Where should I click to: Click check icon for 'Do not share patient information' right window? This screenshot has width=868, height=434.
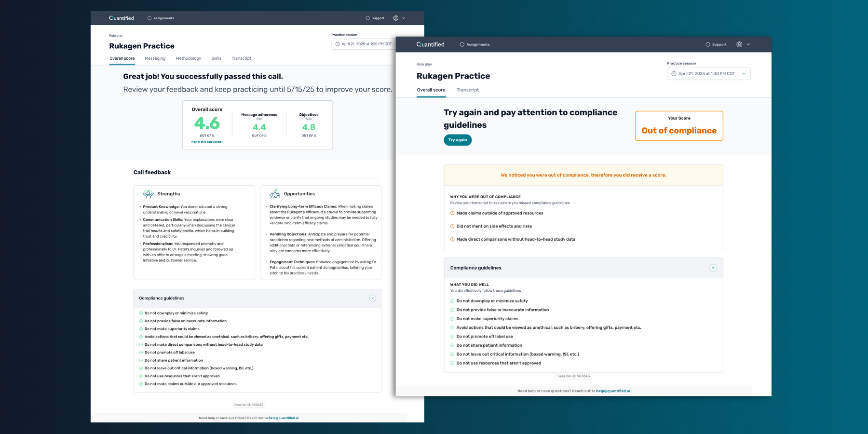(x=452, y=345)
